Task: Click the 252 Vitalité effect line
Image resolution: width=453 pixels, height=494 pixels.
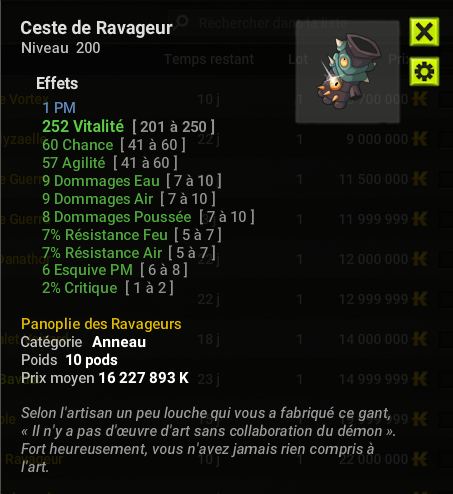Action: [128, 127]
